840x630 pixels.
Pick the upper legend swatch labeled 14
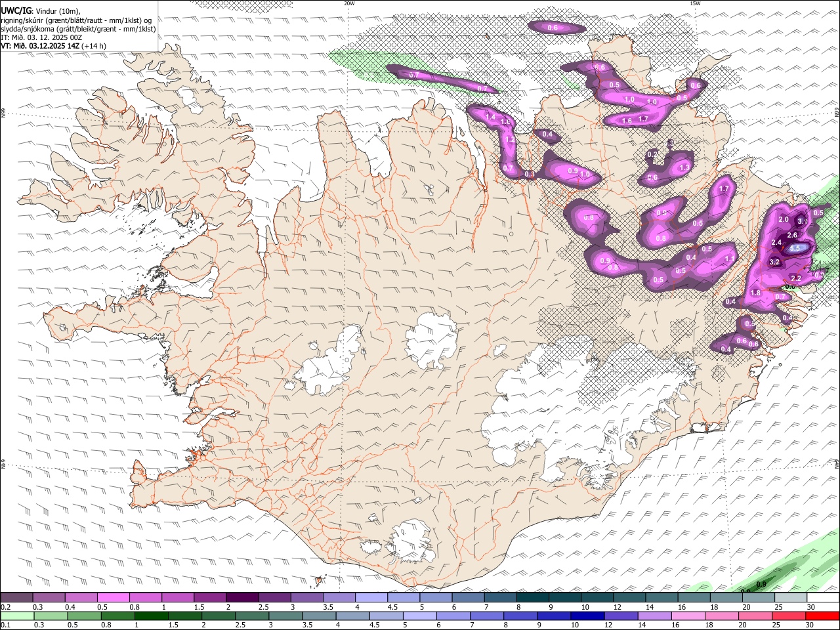click(660, 598)
